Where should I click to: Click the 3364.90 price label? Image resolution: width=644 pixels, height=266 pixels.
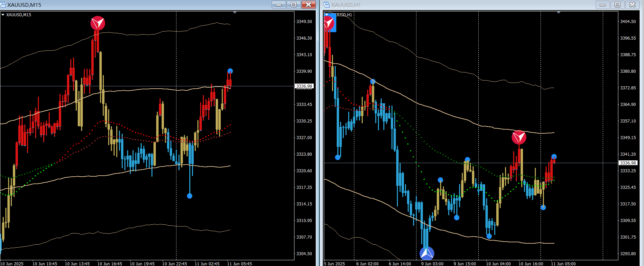[628, 104]
